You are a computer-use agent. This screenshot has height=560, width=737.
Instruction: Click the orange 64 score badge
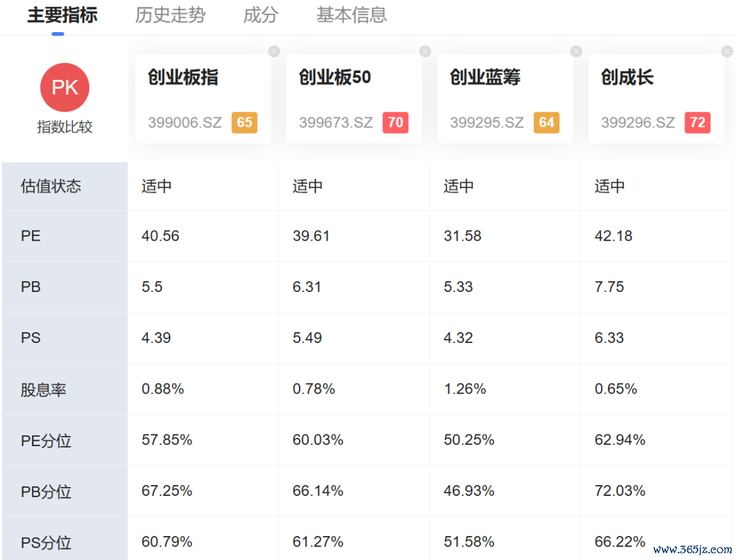coord(546,123)
